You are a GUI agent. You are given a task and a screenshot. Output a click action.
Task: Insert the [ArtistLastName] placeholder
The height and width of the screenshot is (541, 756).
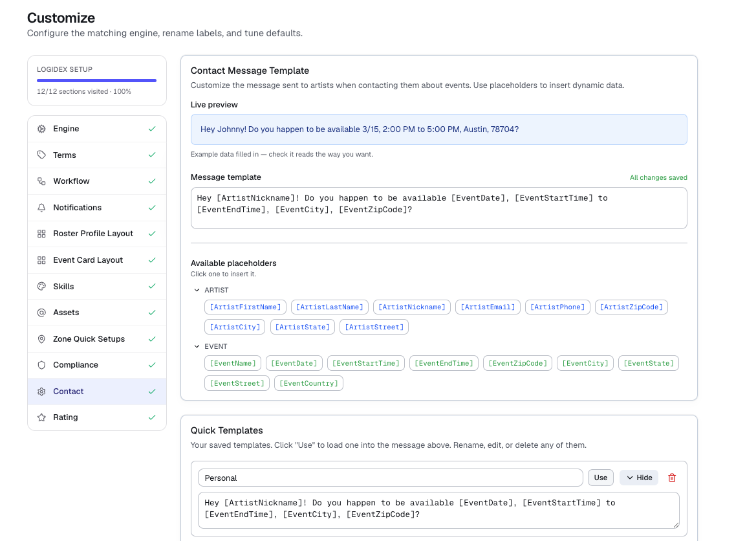pos(330,307)
